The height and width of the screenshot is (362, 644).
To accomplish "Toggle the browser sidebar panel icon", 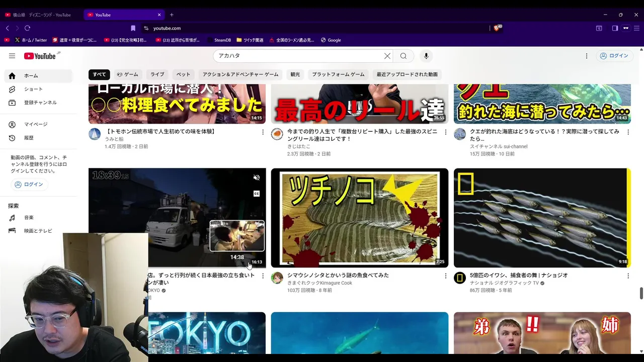I will pyautogui.click(x=615, y=28).
